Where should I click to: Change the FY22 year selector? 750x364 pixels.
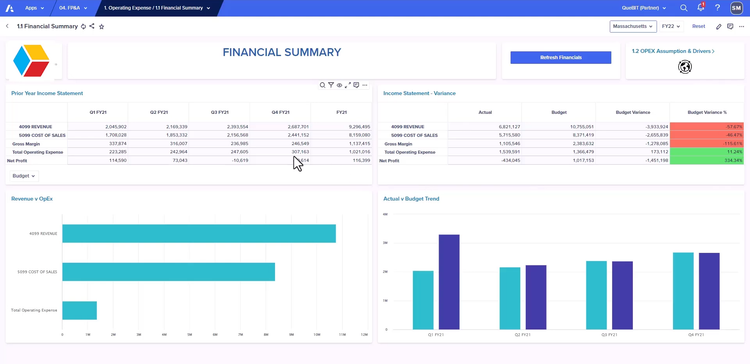pyautogui.click(x=671, y=26)
